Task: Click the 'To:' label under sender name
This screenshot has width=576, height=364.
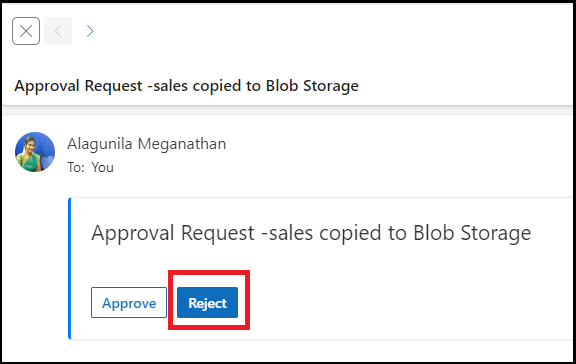Action: (x=76, y=167)
